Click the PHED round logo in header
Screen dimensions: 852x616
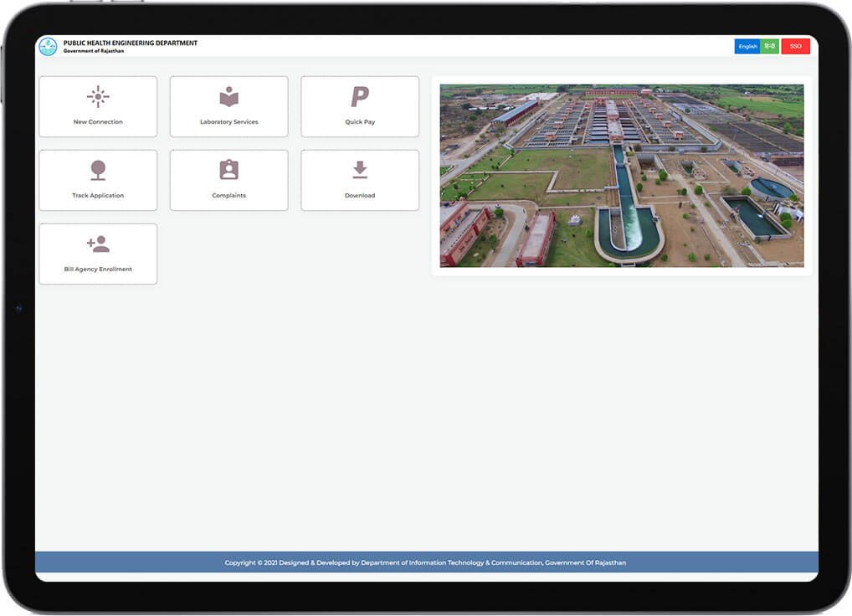[48, 47]
